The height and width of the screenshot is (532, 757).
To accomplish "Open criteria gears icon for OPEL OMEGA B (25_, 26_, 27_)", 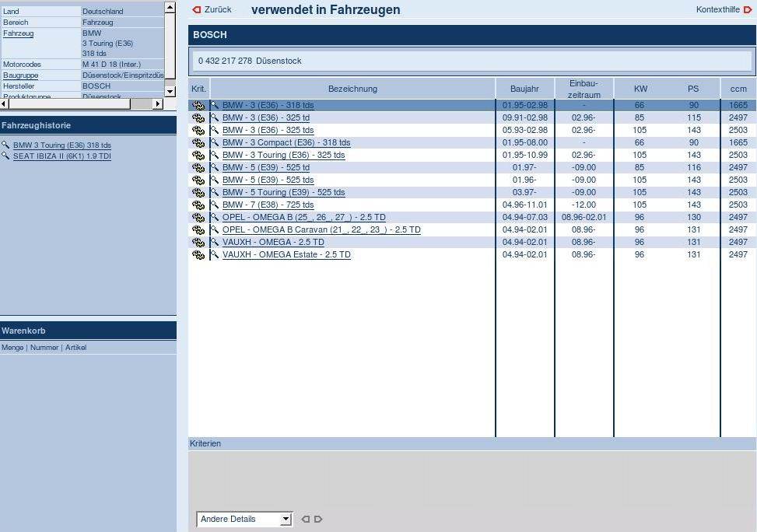I will pos(198,217).
